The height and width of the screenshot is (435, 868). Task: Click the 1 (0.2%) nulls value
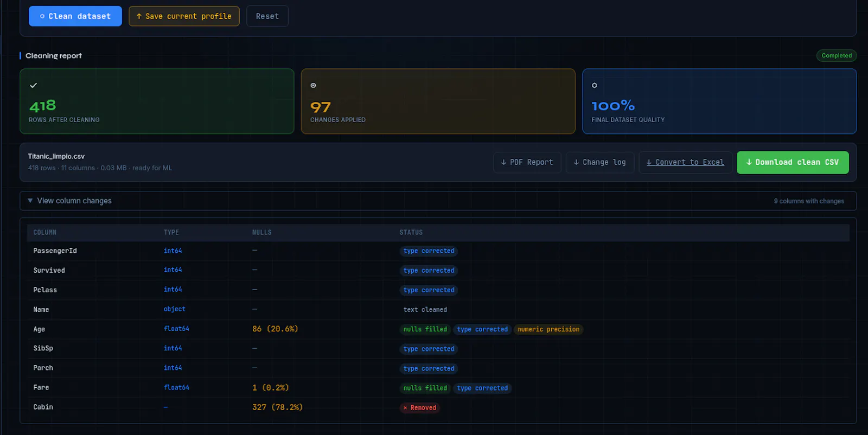coord(271,387)
